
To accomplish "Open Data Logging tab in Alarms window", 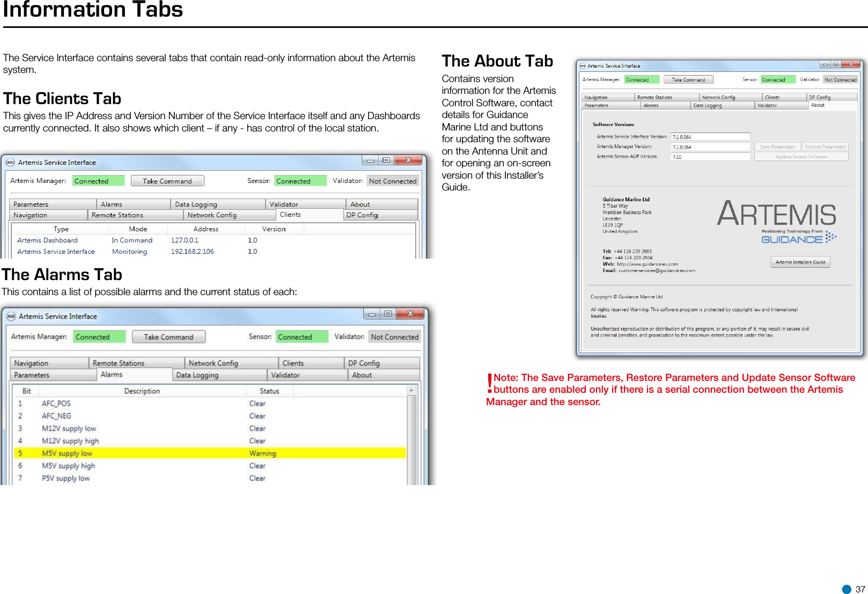I will coord(220,375).
